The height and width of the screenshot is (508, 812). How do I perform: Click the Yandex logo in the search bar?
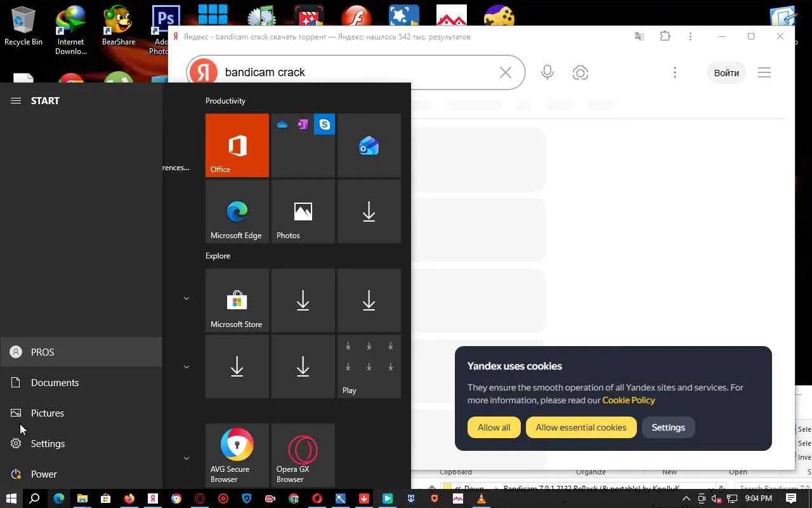click(204, 72)
